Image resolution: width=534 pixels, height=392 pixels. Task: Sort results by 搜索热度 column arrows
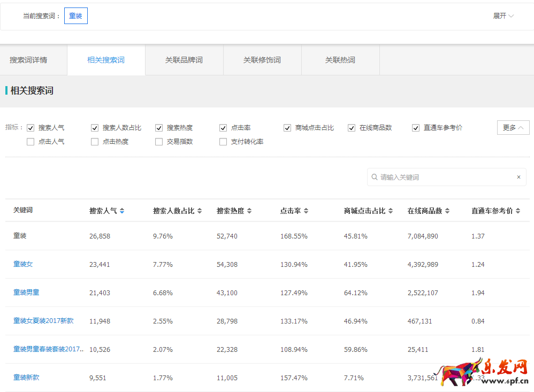pos(250,210)
